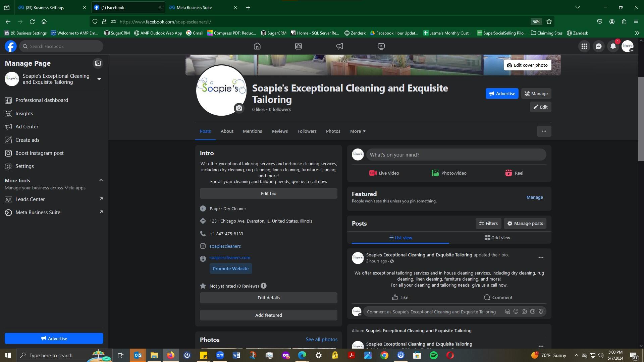Click the page's vertical scrollbar

coord(641,119)
